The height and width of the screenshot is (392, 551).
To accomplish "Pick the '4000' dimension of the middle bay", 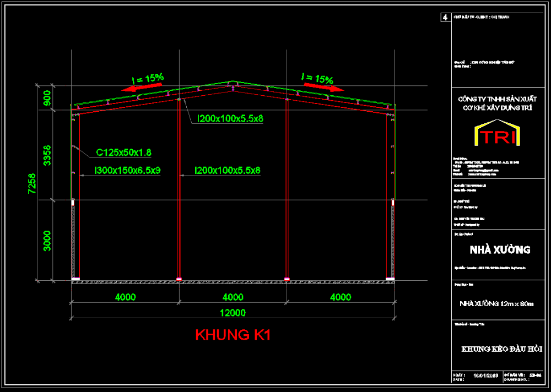I will pyautogui.click(x=233, y=297).
